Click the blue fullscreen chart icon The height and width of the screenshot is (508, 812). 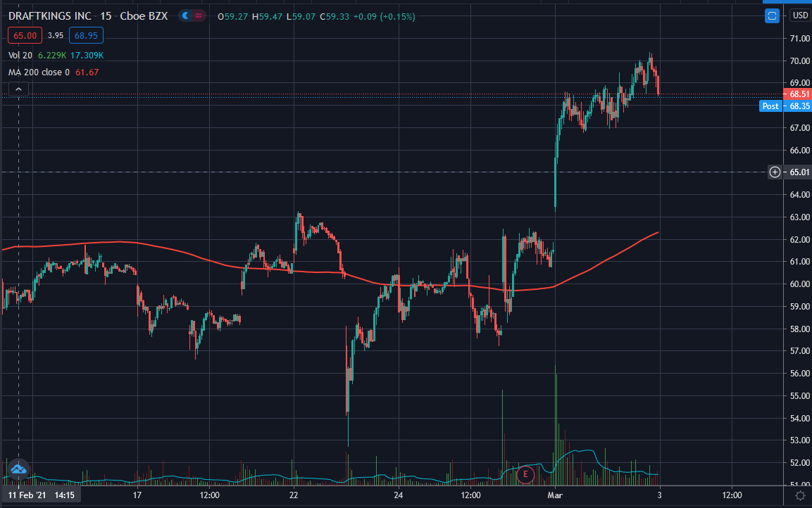coord(772,15)
